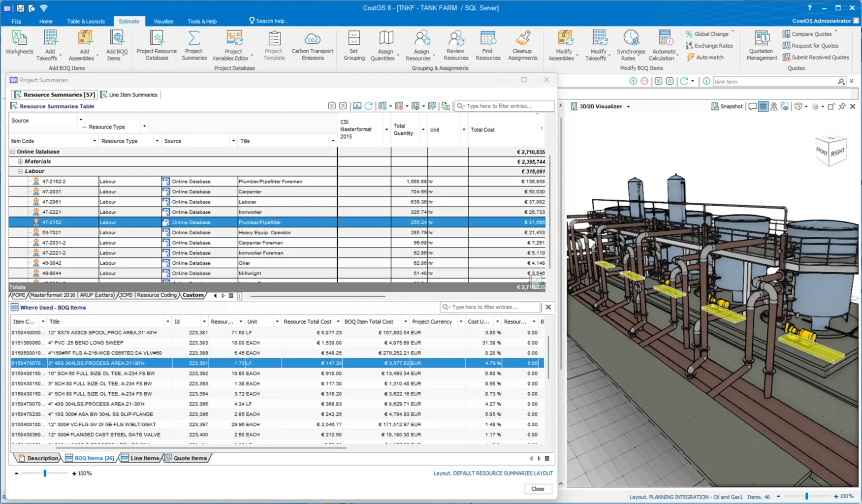Open the 3D/2D Visualizer dropdown arrow

pyautogui.click(x=628, y=107)
